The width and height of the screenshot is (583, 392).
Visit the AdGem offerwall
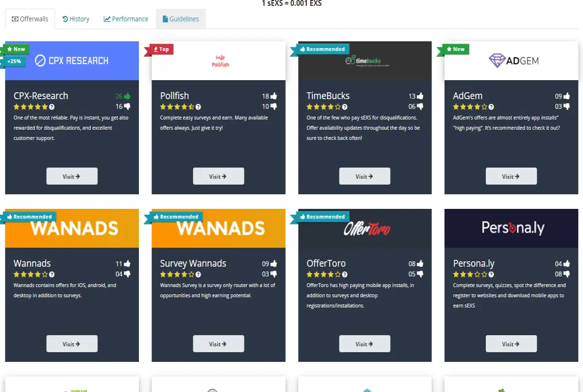click(x=511, y=176)
